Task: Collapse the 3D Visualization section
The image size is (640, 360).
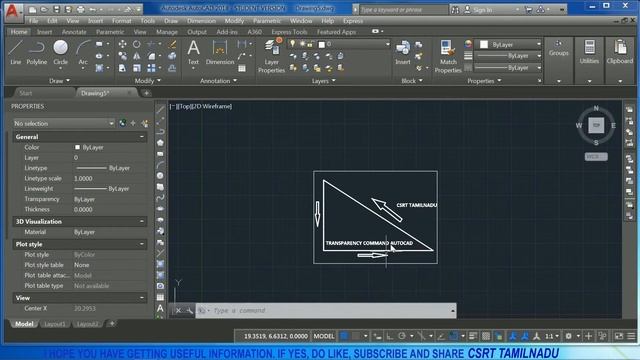Action: [x=142, y=222]
